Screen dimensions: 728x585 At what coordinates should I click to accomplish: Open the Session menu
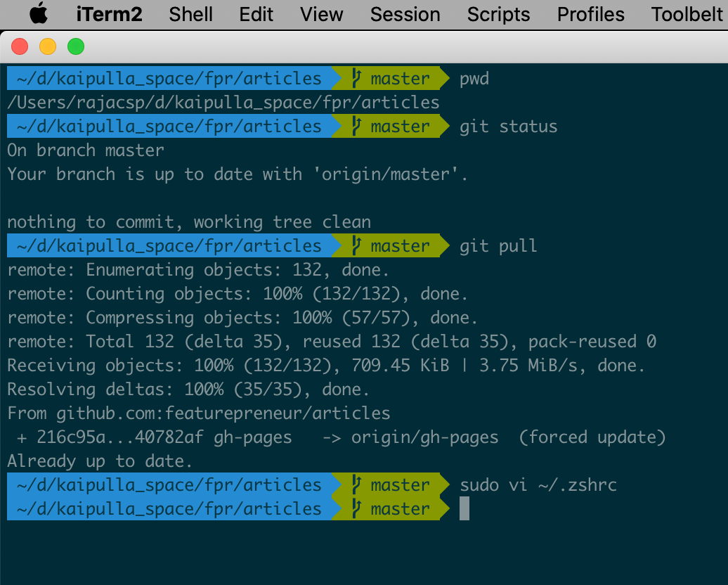(x=405, y=14)
